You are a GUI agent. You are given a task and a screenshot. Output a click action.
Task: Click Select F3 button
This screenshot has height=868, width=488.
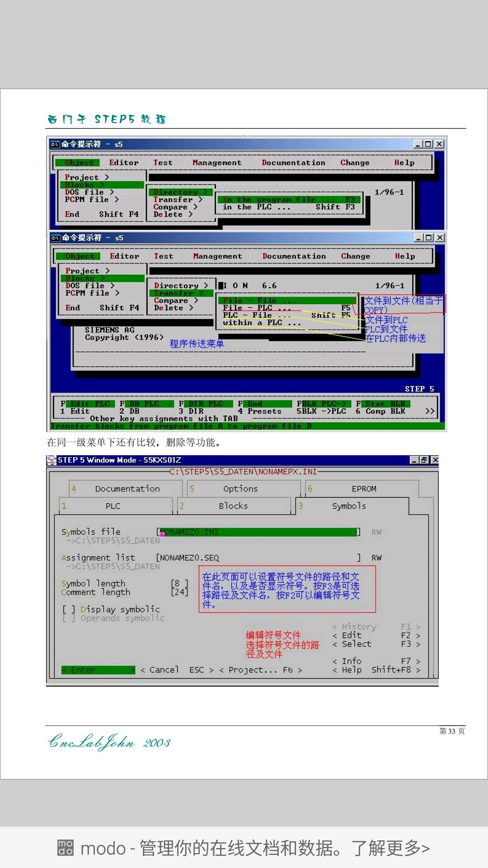[376, 644]
